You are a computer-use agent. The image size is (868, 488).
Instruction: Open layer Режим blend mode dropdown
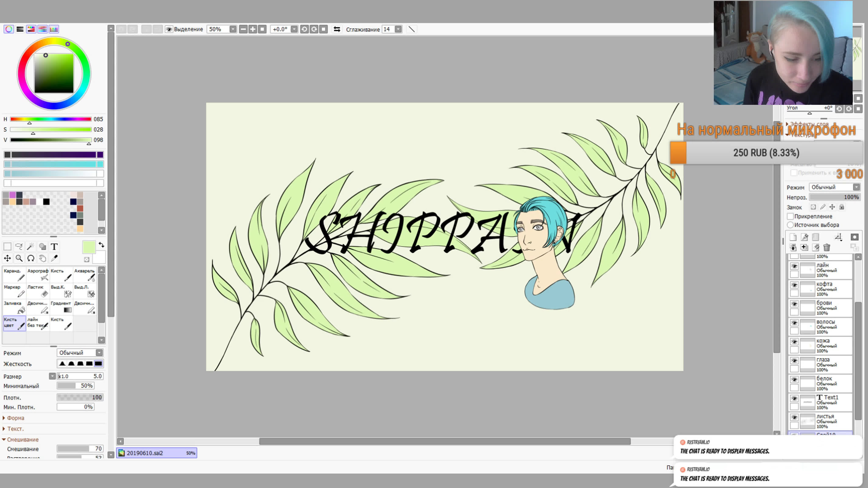click(x=856, y=187)
